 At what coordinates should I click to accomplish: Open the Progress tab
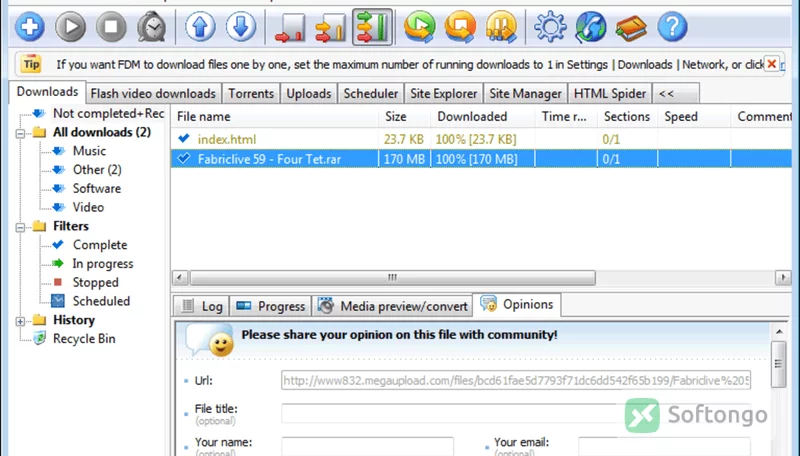tap(270, 306)
